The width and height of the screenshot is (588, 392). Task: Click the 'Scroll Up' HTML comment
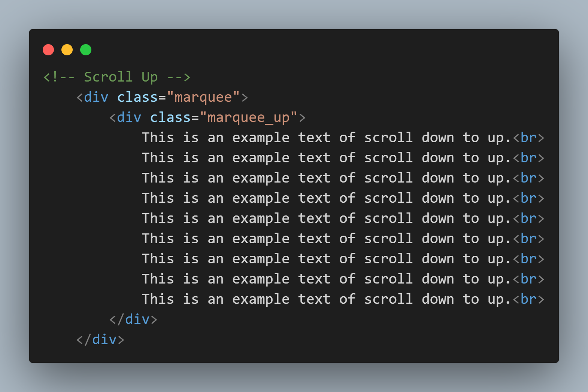116,77
